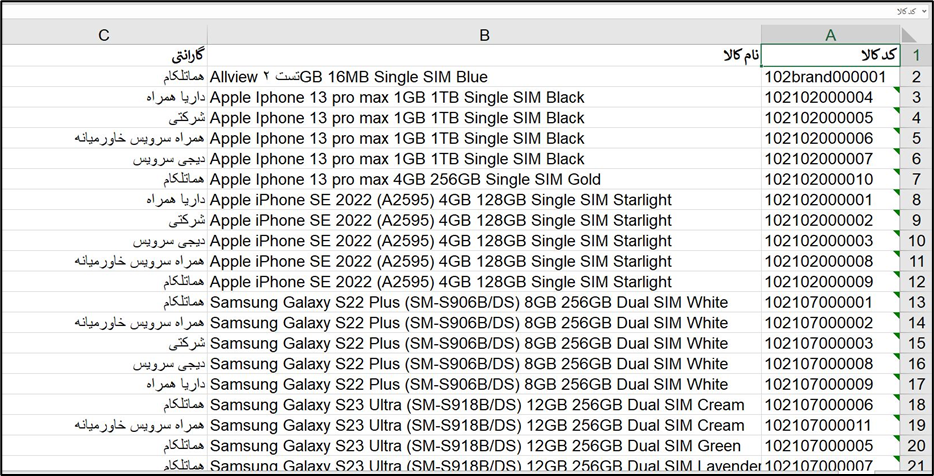Select column A header
The image size is (934, 476).
click(x=831, y=35)
